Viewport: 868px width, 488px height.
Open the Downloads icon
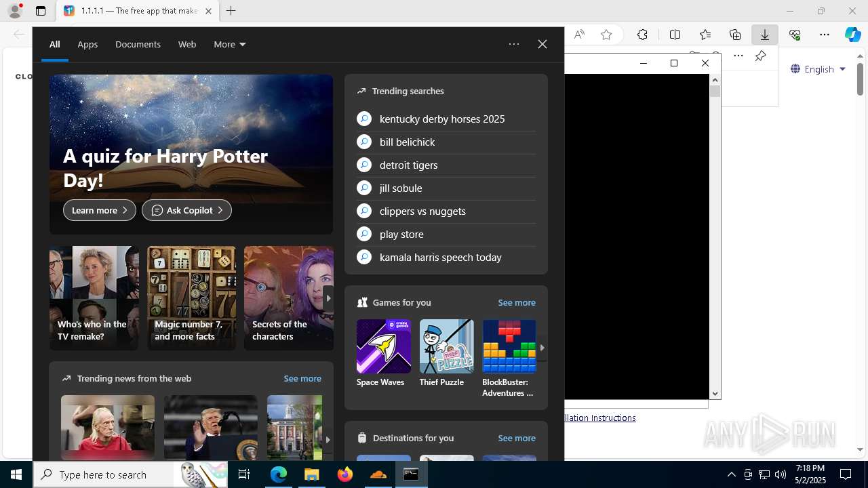765,35
